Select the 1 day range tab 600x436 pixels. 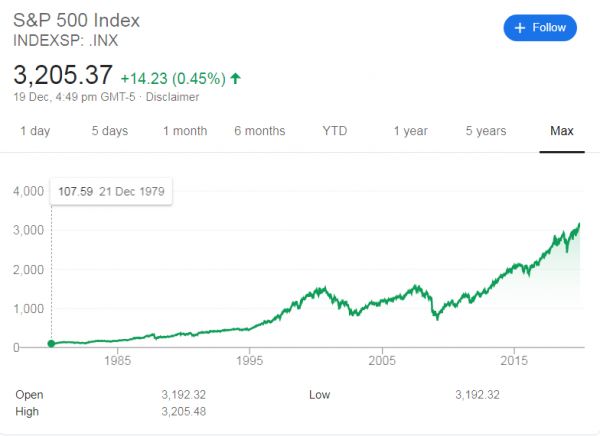point(35,131)
